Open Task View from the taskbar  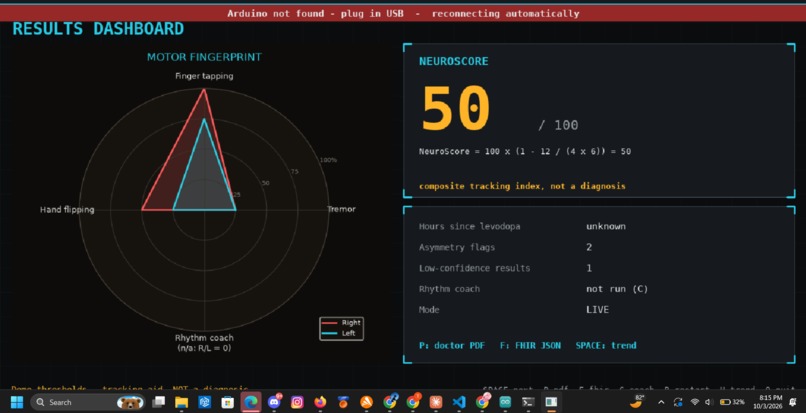point(159,402)
